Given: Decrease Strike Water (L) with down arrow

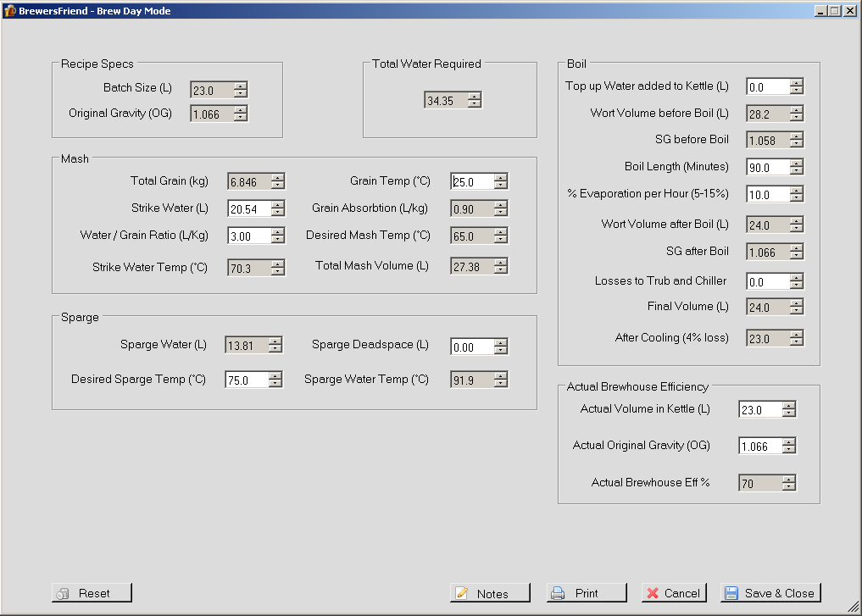Looking at the screenshot, I should pos(278,213).
